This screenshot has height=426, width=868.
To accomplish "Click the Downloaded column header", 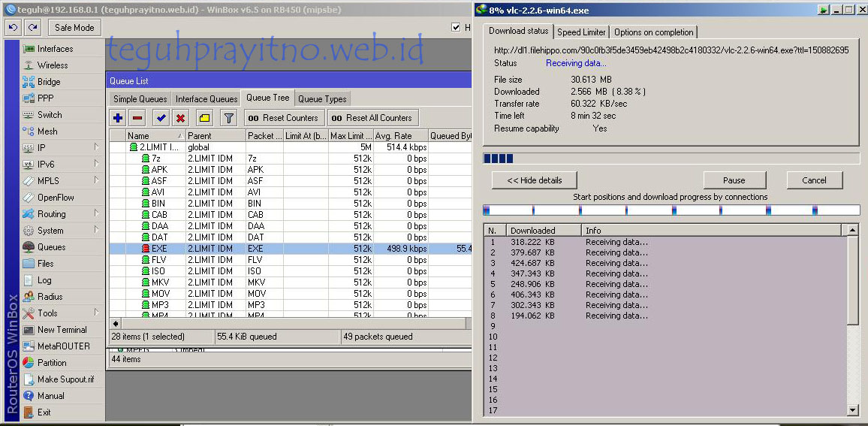I will pyautogui.click(x=544, y=231).
